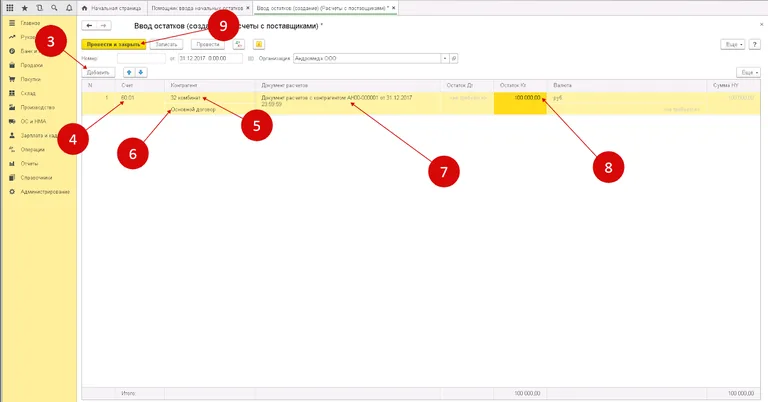Expand the top-right Еще menu
The image size is (768, 402).
[733, 44]
